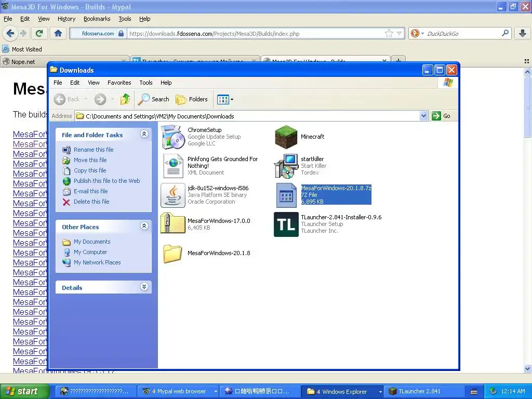Click the search magnifier icon in browser
Viewport: 532px width, 399px height.
[505, 33]
